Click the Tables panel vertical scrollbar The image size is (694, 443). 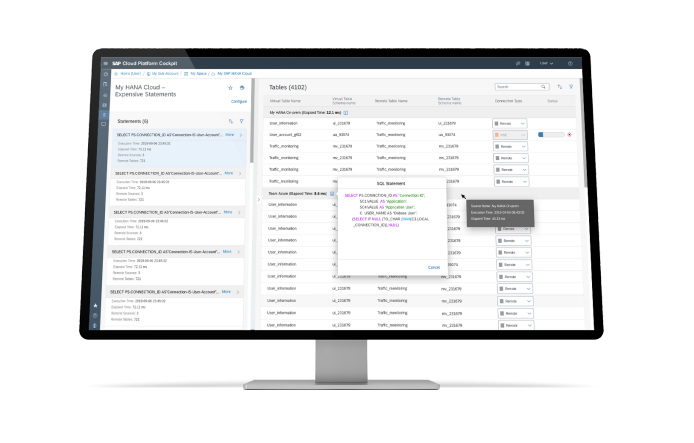[x=585, y=133]
